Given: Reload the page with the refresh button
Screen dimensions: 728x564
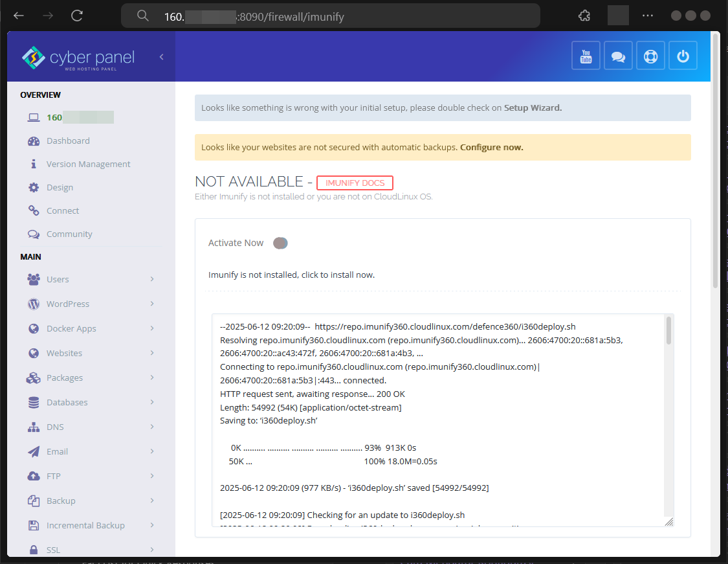Looking at the screenshot, I should click(x=76, y=16).
